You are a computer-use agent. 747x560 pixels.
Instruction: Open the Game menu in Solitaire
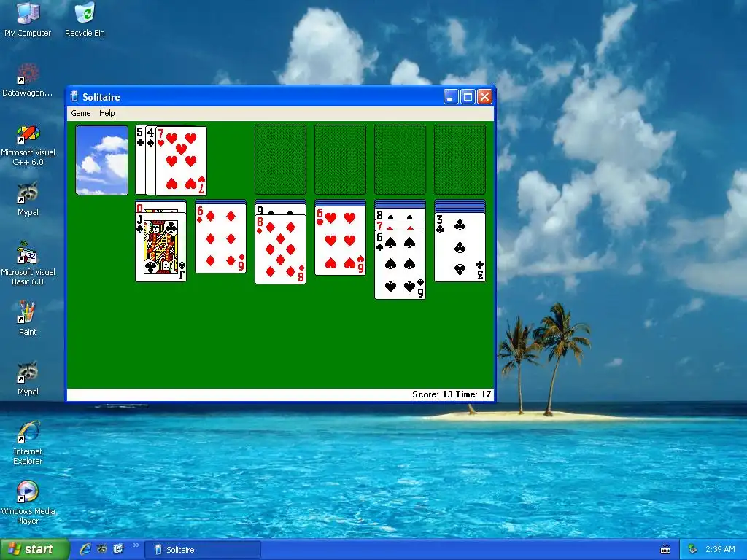pyautogui.click(x=80, y=113)
